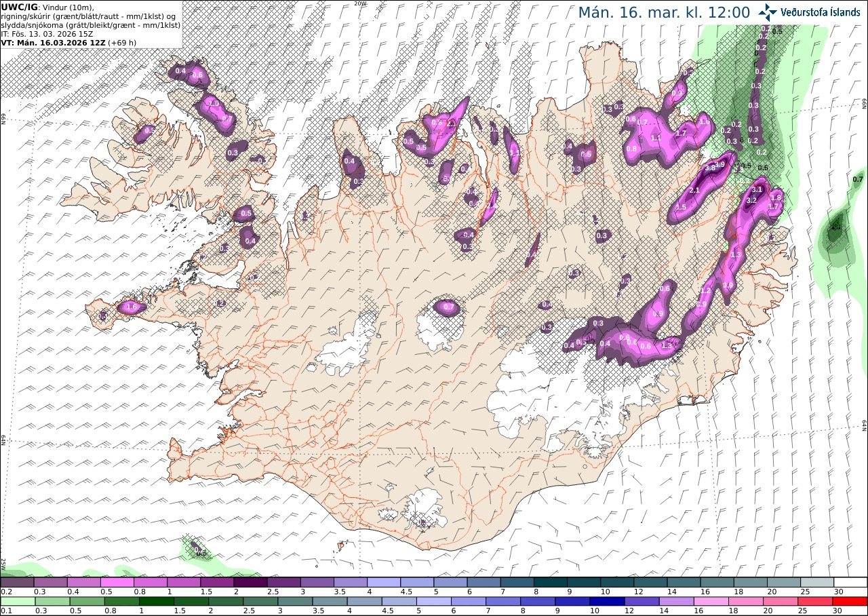868x616 pixels.
Task: Click the "1.1" snowfall value in northeast
Action: click(656, 137)
